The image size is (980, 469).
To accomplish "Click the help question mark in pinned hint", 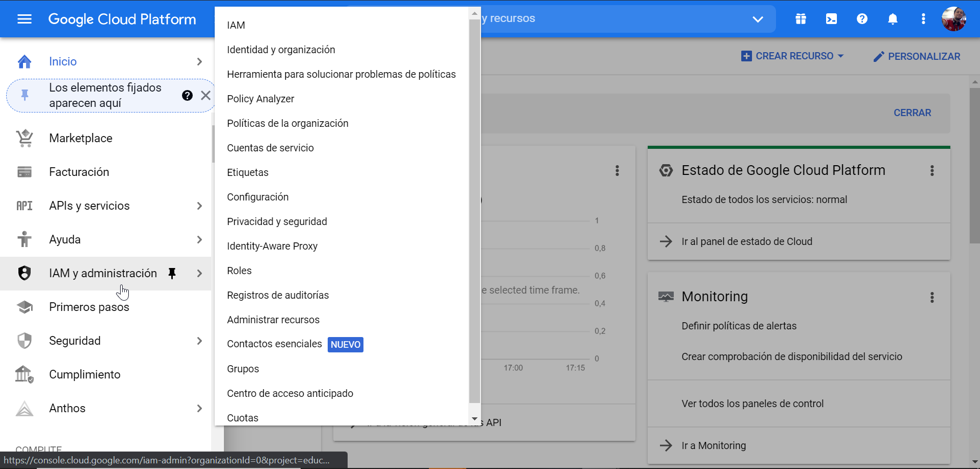I will click(187, 95).
